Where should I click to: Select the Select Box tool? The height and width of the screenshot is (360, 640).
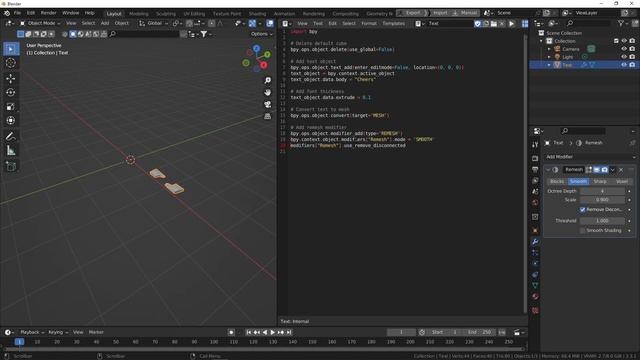pos(11,49)
